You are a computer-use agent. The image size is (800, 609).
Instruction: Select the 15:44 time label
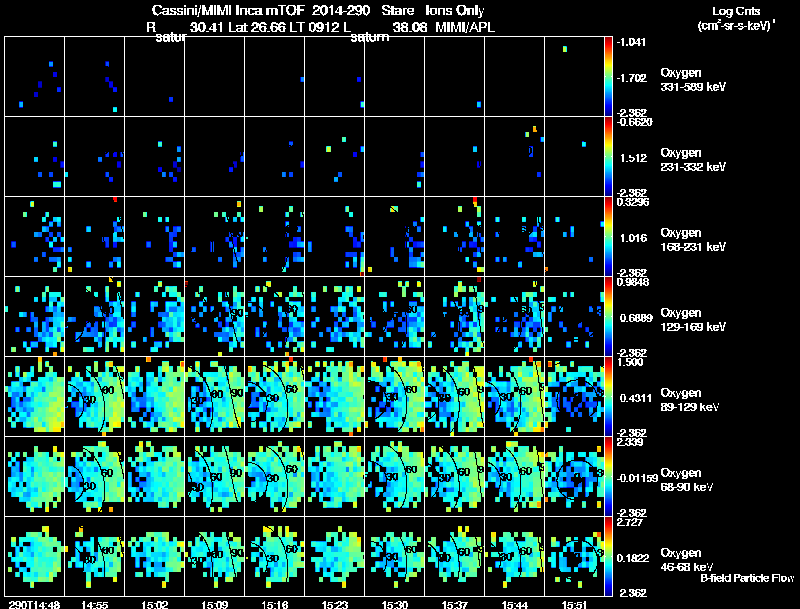[x=515, y=605]
